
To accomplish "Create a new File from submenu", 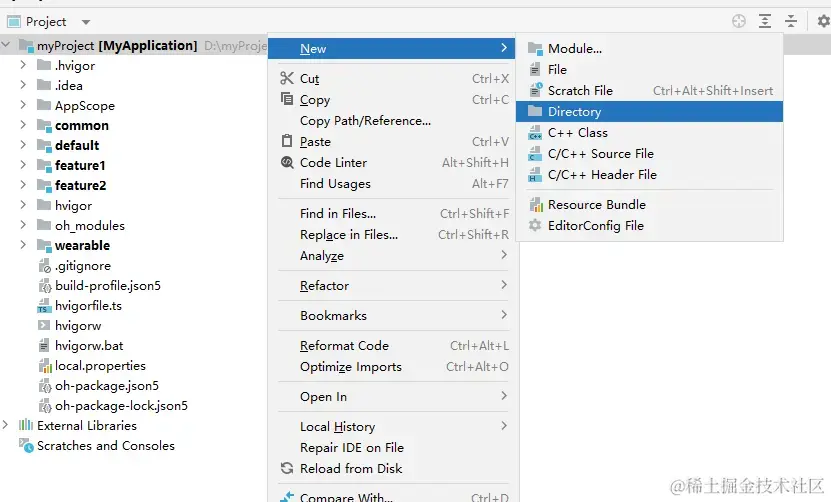I will pos(649,69).
